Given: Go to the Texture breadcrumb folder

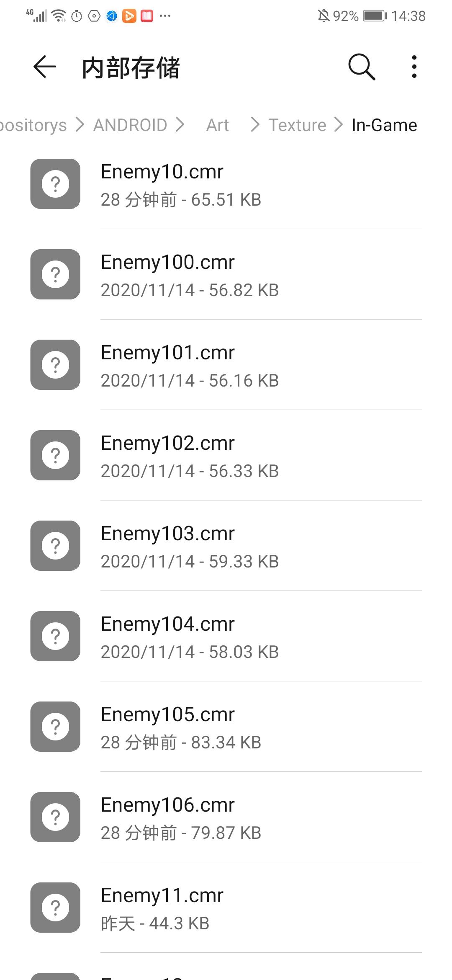Looking at the screenshot, I should (x=297, y=125).
